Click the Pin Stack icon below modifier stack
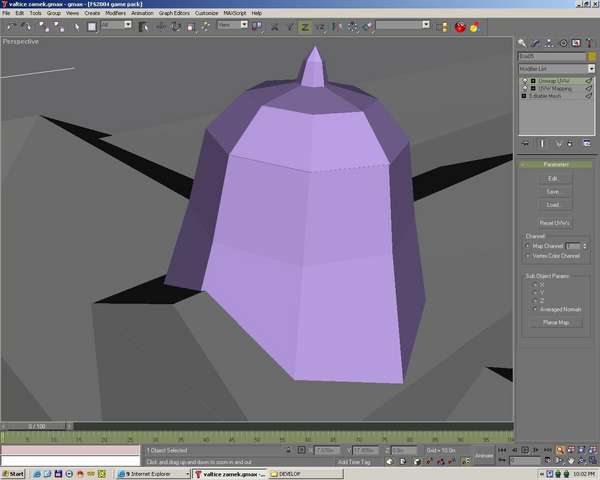600x480 pixels. coord(525,144)
